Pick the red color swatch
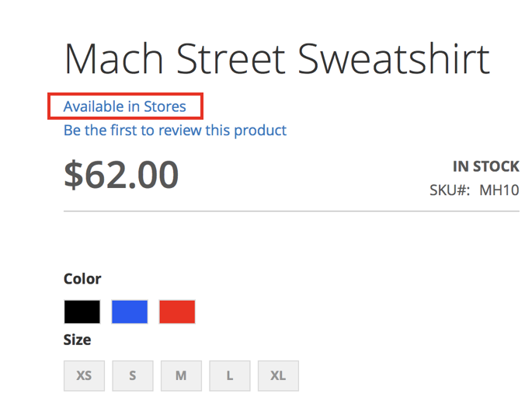The image size is (532, 408). [x=177, y=312]
